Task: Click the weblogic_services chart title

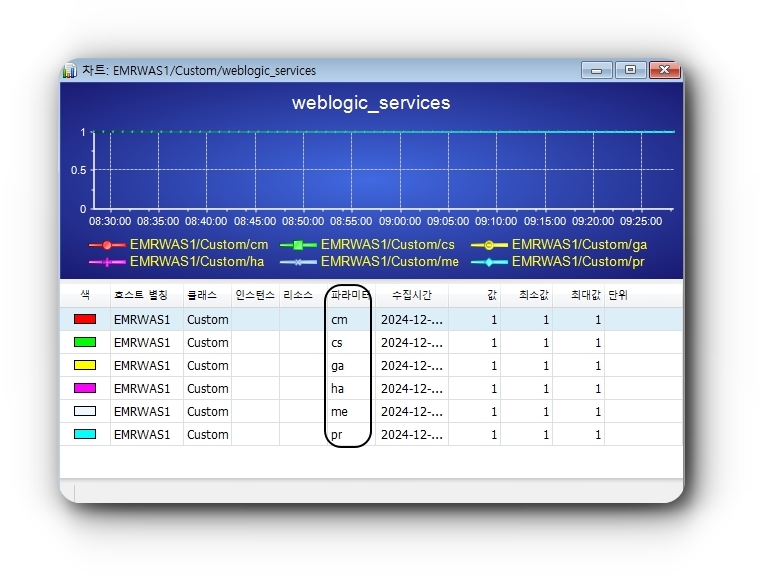Action: coord(371,103)
